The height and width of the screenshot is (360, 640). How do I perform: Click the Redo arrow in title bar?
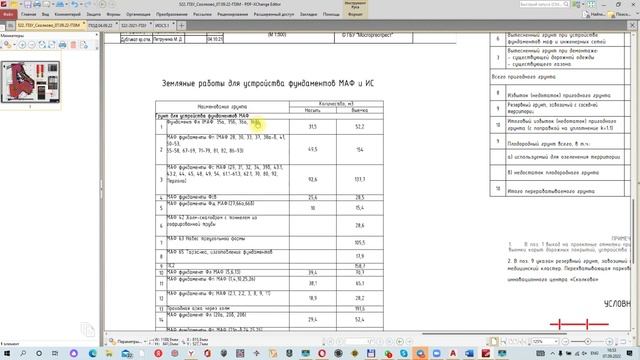click(87, 4)
